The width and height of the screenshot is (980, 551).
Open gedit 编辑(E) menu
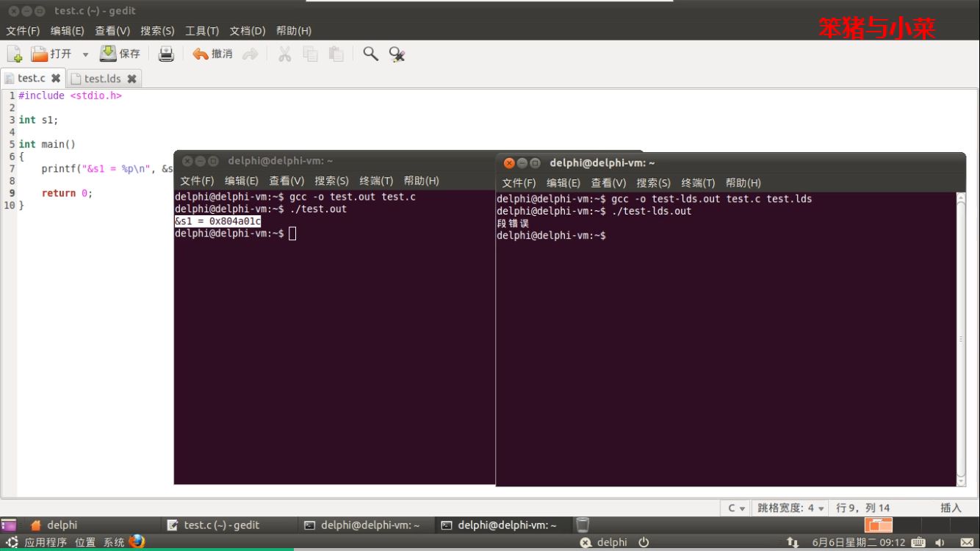(68, 31)
